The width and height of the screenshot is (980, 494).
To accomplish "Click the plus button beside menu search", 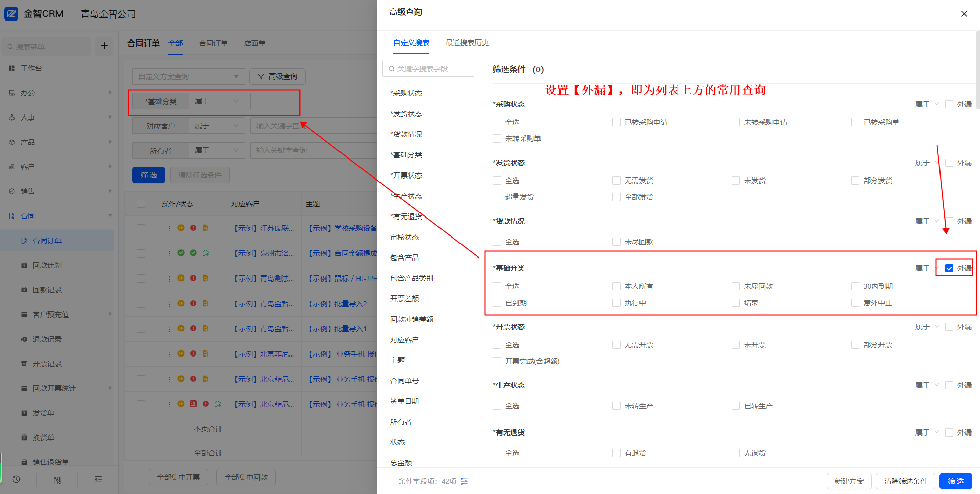I will coord(104,46).
